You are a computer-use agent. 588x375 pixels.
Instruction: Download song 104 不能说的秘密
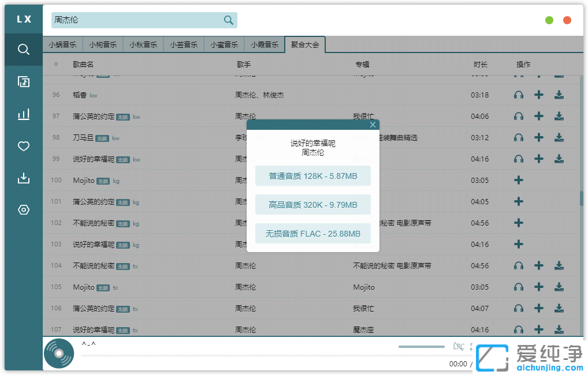coord(559,265)
